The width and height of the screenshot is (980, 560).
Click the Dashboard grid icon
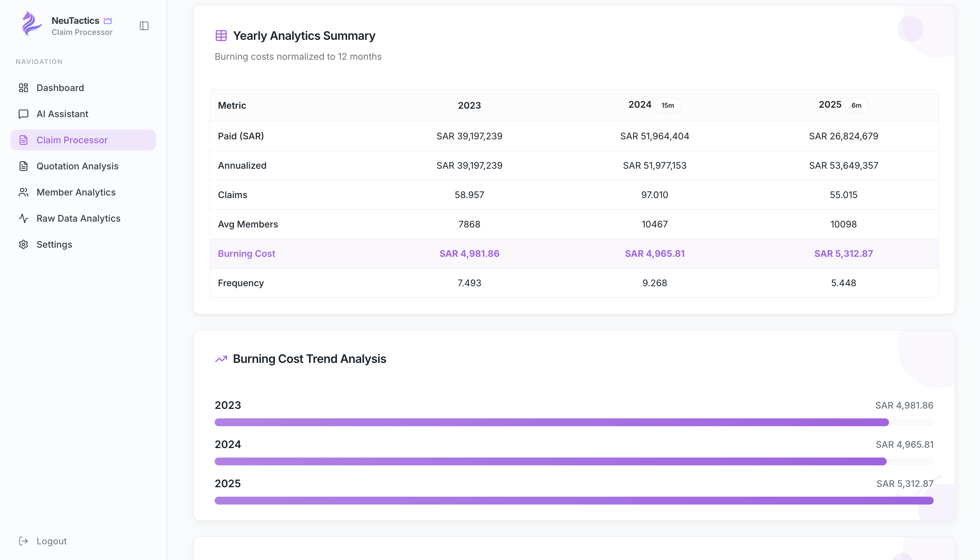pos(23,88)
